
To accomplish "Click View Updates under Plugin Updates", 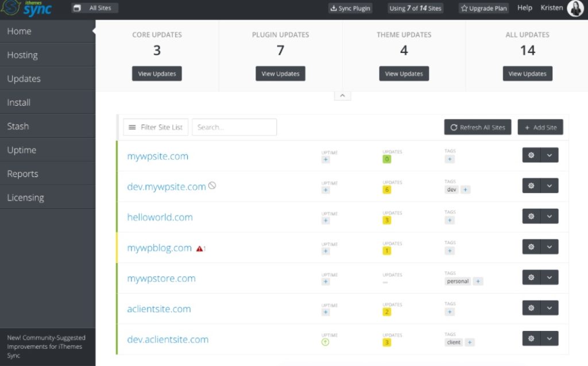I will 280,74.
